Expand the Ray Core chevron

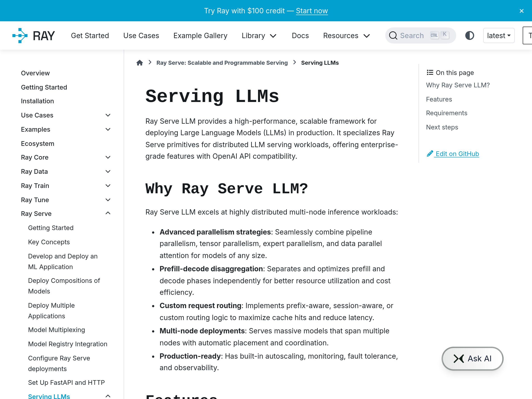[x=108, y=157]
